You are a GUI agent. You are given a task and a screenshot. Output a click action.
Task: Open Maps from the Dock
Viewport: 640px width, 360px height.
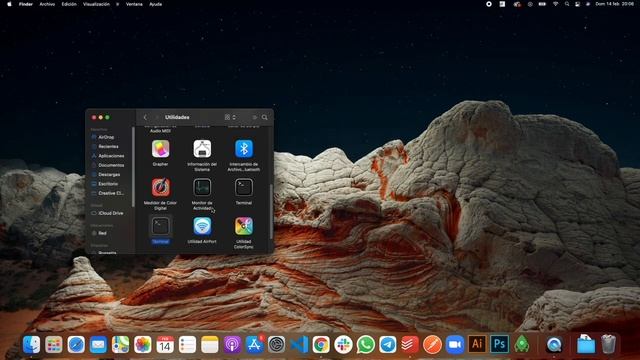tap(120, 344)
